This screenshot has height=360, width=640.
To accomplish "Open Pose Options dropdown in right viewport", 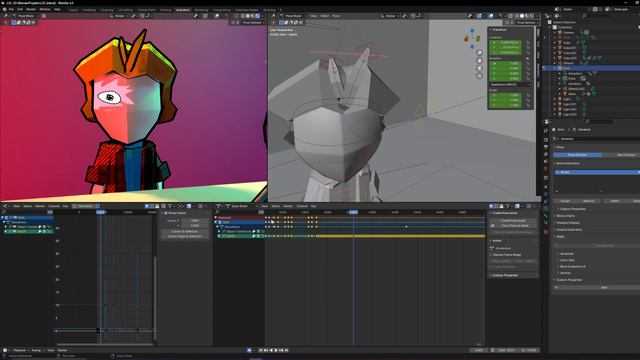I will click(526, 22).
